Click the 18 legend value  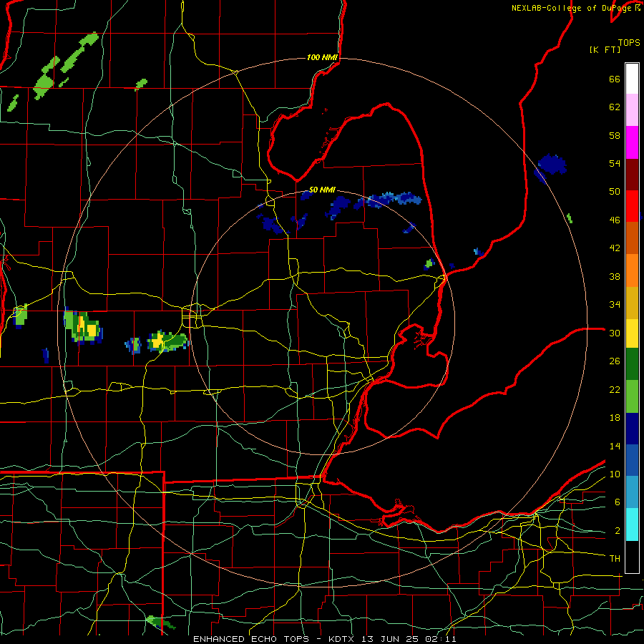pos(615,418)
